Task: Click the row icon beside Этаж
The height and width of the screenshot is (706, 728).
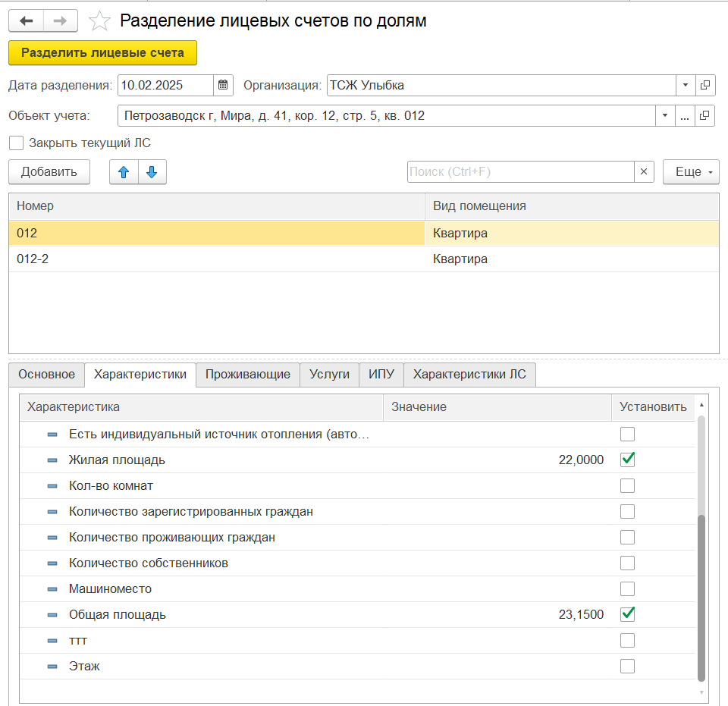Action: (x=52, y=667)
